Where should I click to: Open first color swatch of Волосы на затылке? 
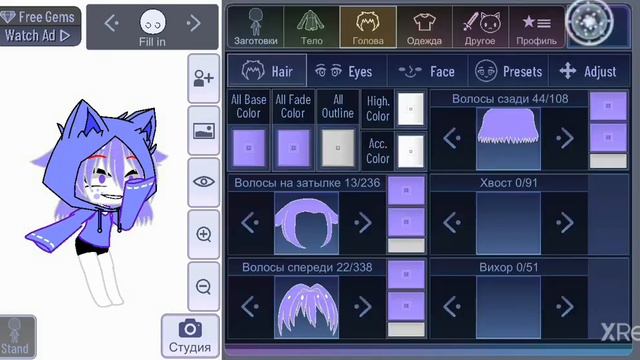[406, 190]
